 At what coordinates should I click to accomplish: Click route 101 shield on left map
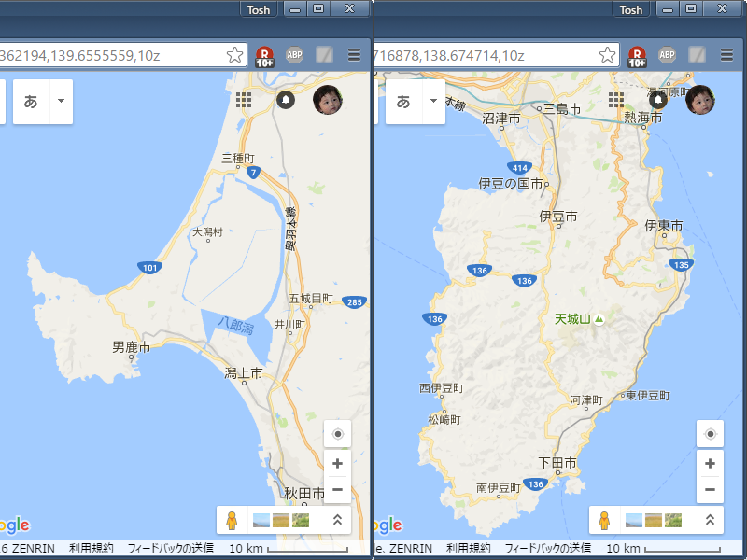149,268
